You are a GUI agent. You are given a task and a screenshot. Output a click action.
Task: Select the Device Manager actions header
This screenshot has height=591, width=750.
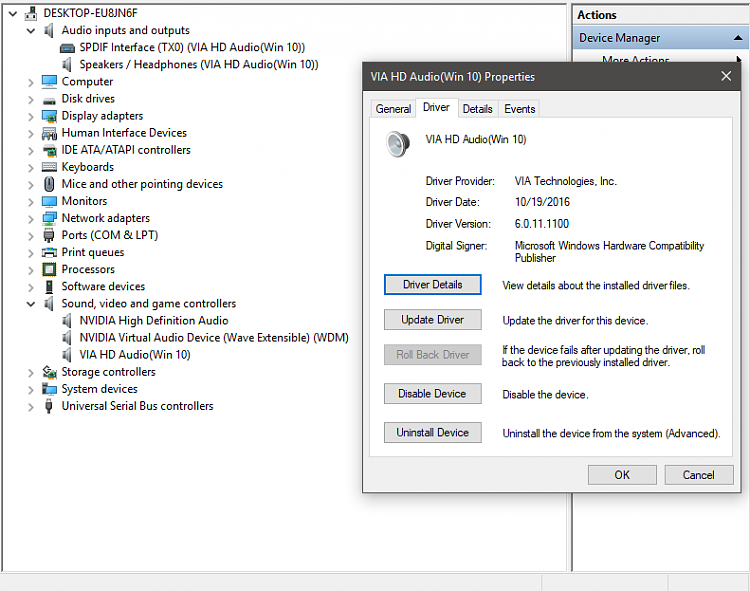coord(660,37)
